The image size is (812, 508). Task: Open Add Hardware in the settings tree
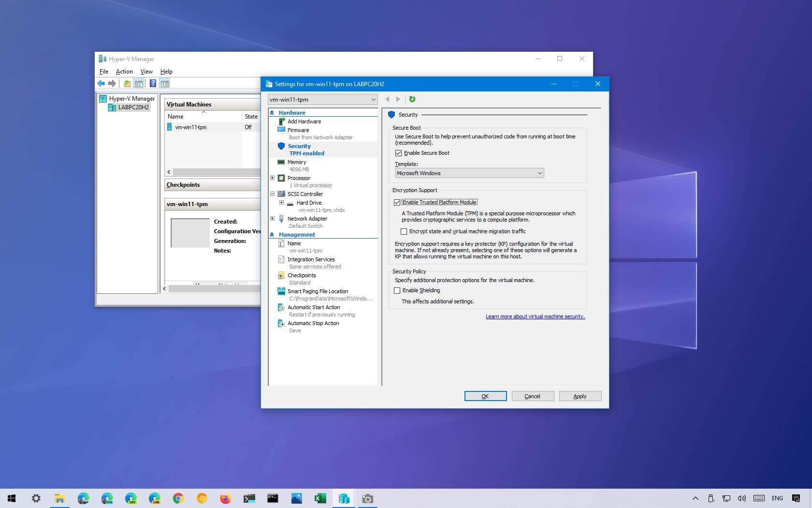click(x=304, y=121)
